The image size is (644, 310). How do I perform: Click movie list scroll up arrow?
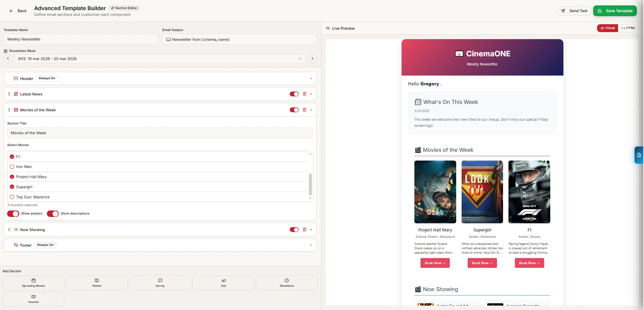[310, 153]
